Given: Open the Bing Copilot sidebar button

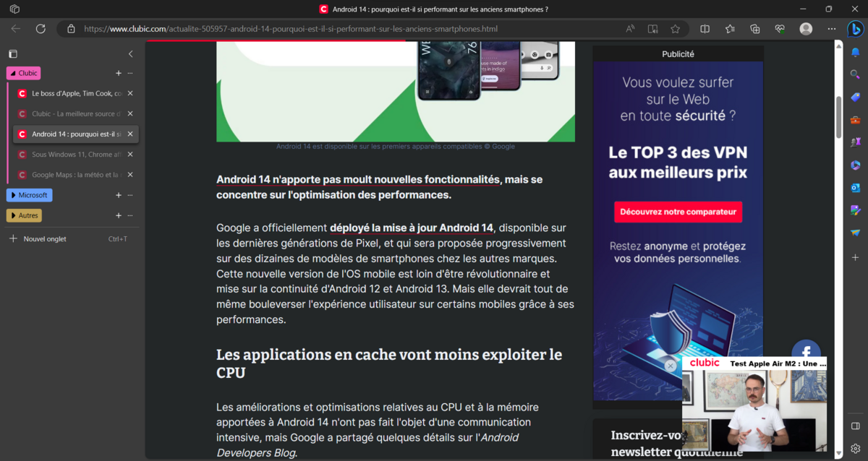Looking at the screenshot, I should 855,29.
